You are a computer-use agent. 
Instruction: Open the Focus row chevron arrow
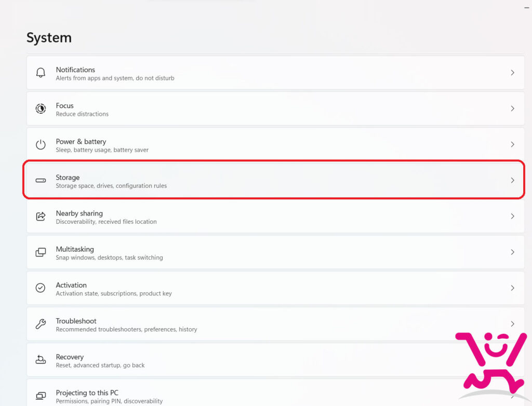(x=512, y=109)
